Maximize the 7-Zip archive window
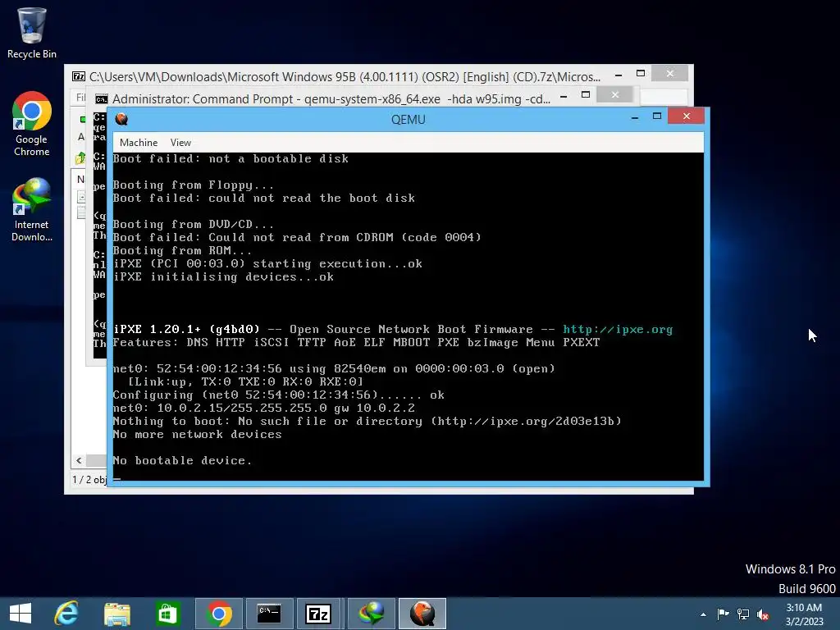 click(641, 73)
